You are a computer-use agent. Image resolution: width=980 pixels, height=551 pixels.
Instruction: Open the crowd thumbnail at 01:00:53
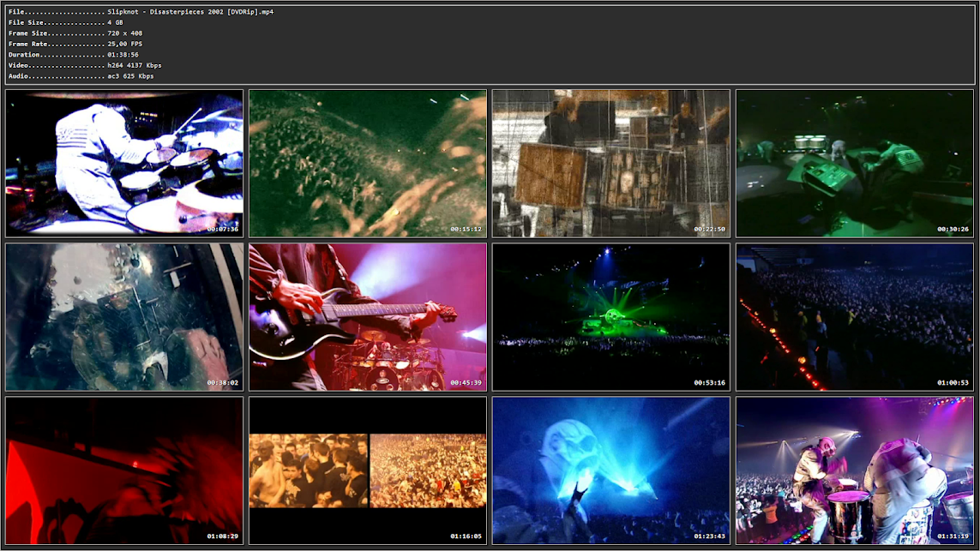(854, 317)
